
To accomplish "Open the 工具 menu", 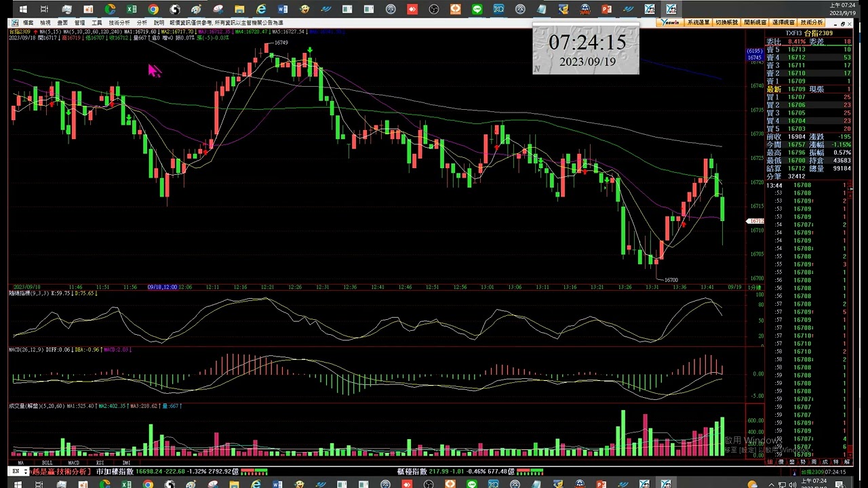I will coord(97,22).
